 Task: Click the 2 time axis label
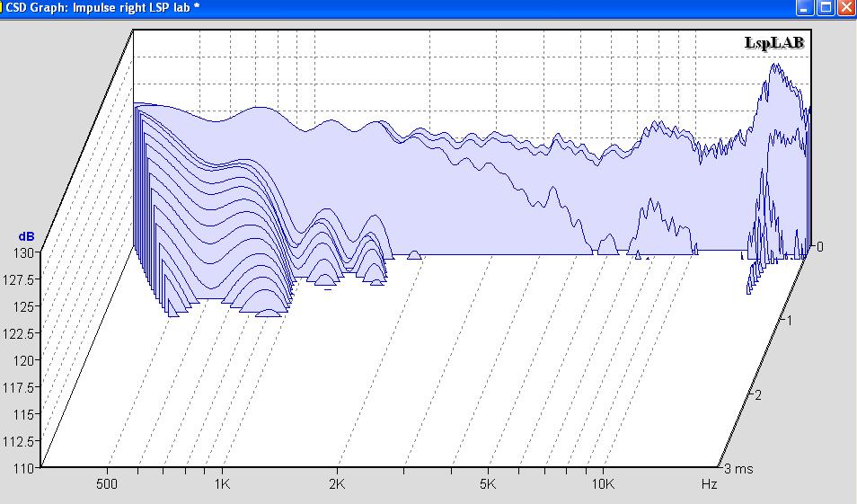pos(758,394)
